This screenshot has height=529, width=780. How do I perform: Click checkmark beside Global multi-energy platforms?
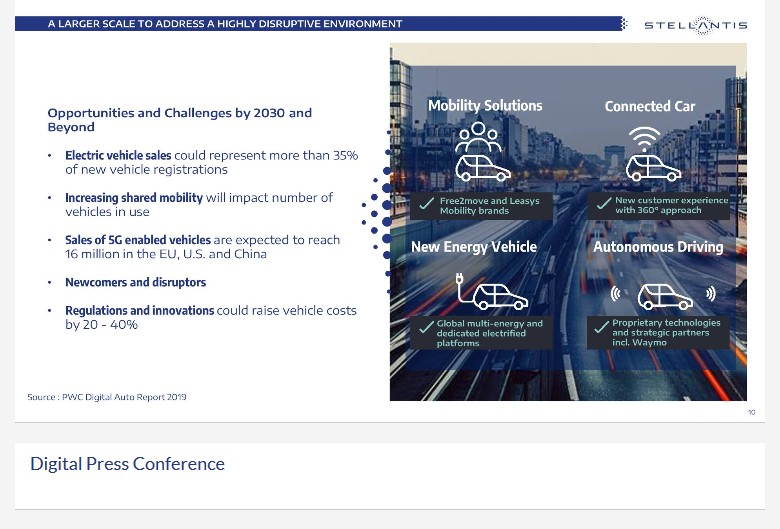[x=426, y=327]
